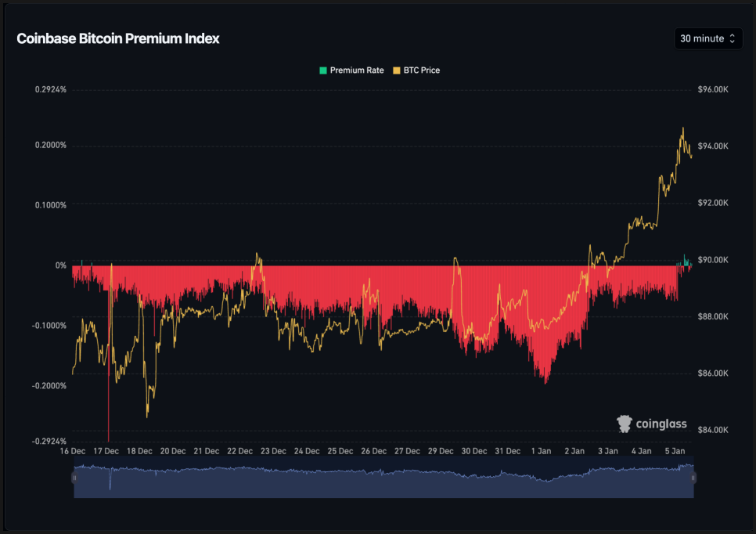Grab the right handle of range slider

coord(693,478)
